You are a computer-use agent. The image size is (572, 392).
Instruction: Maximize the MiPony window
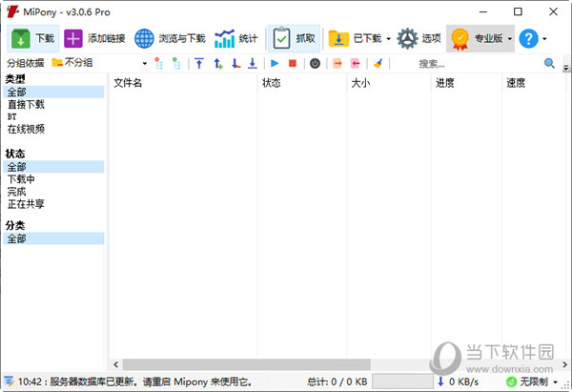coord(518,11)
